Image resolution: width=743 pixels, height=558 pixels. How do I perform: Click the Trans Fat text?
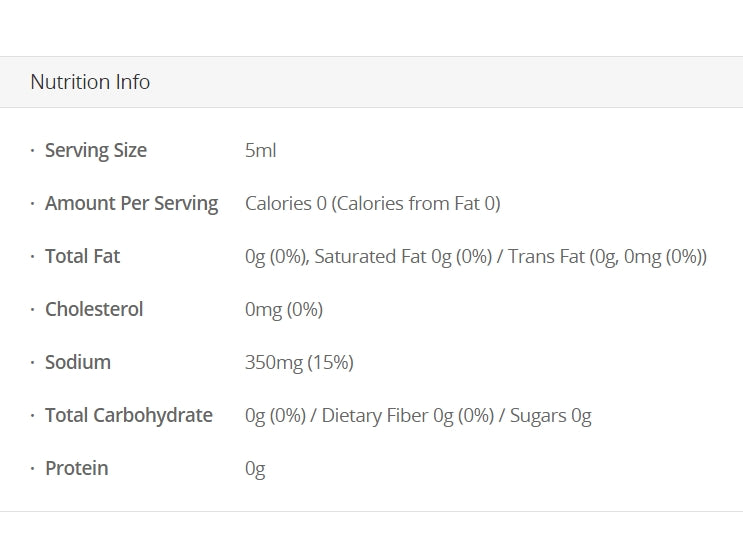pos(546,256)
